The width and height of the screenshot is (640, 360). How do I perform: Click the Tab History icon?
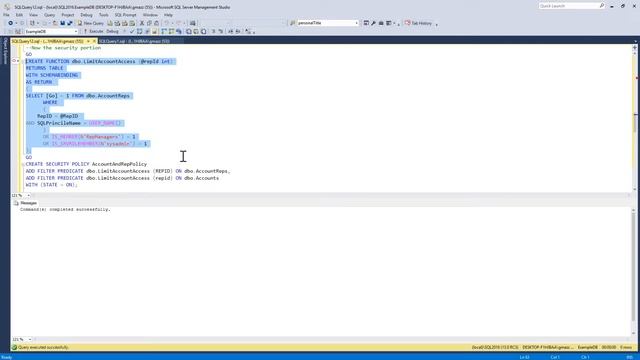coord(407,23)
